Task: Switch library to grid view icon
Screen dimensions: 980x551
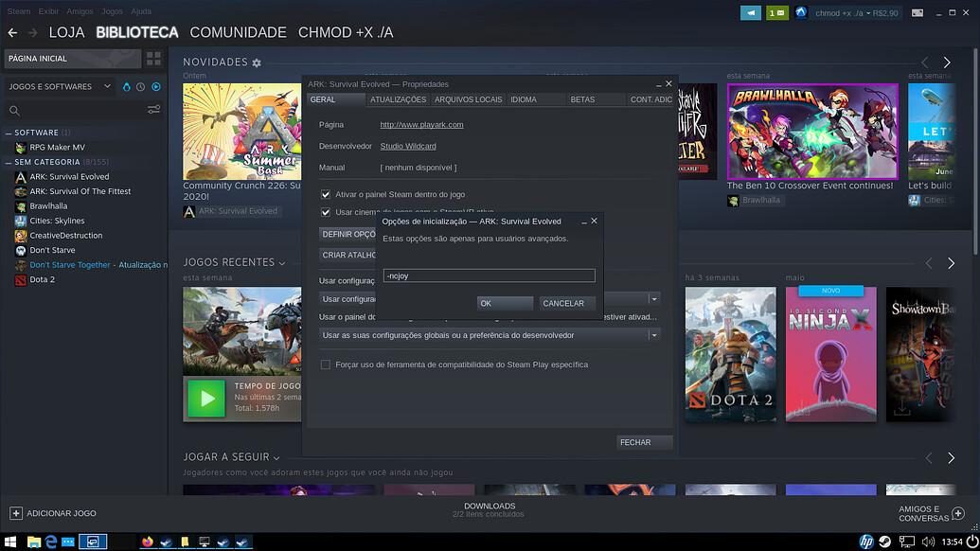Action: (153, 59)
